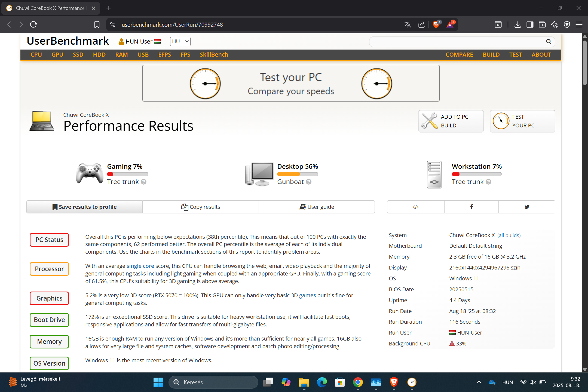Open Windows Start menu

click(158, 382)
